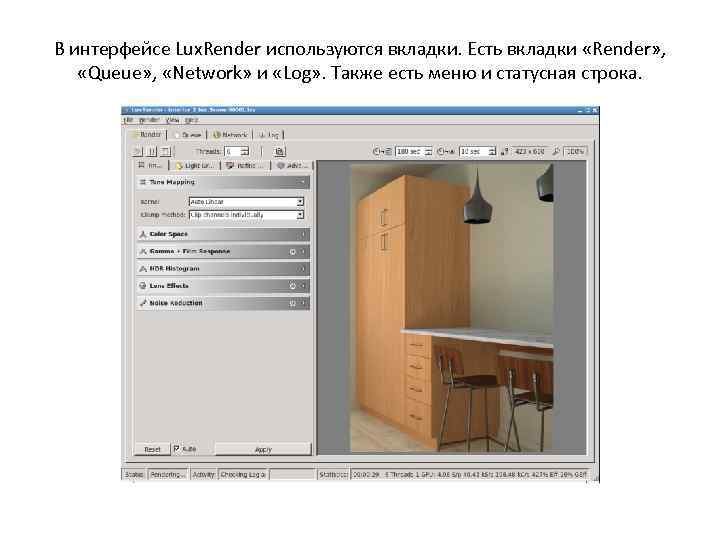Screen dimensions: 720x540
Task: Click the expand arrow on Lens Effects
Action: point(303,286)
